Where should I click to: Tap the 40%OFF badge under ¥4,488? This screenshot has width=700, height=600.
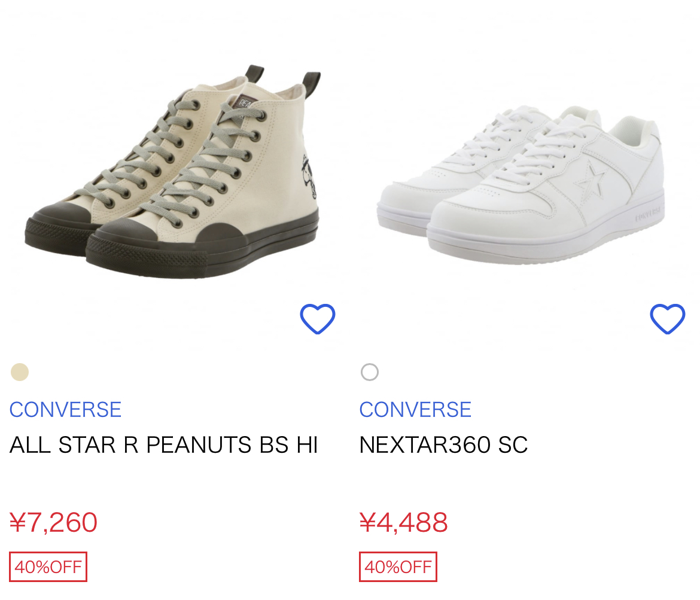[x=398, y=567]
